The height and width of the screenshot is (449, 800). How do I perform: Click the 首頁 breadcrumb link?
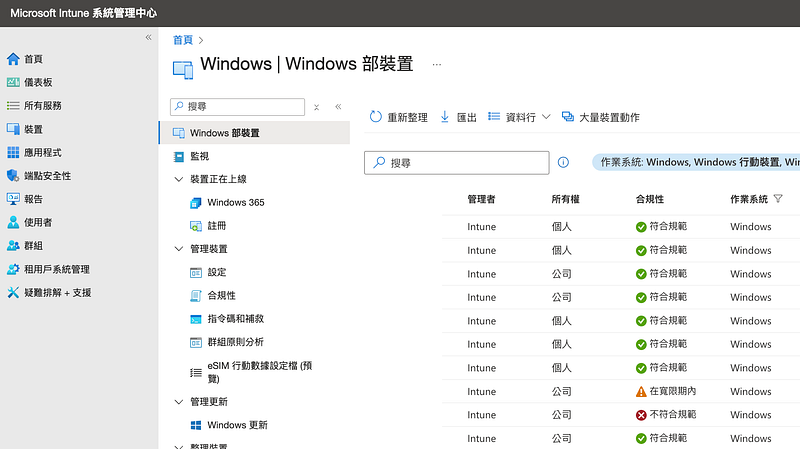(183, 40)
